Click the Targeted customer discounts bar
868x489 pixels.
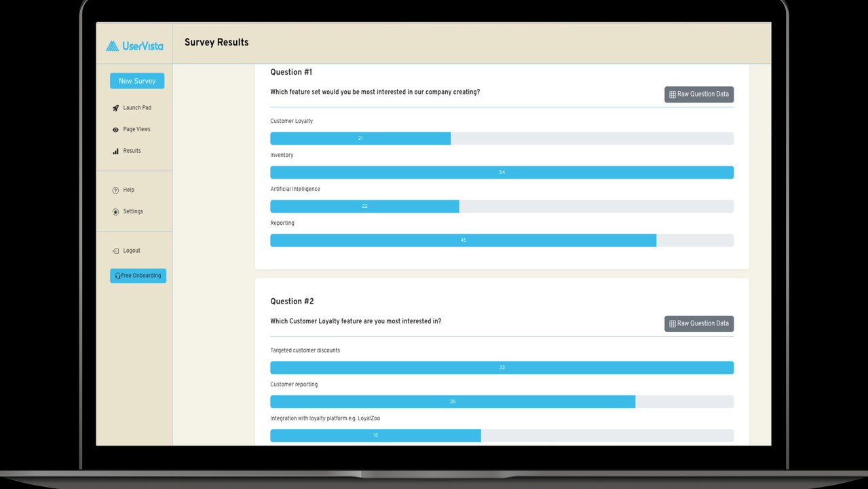tap(502, 367)
